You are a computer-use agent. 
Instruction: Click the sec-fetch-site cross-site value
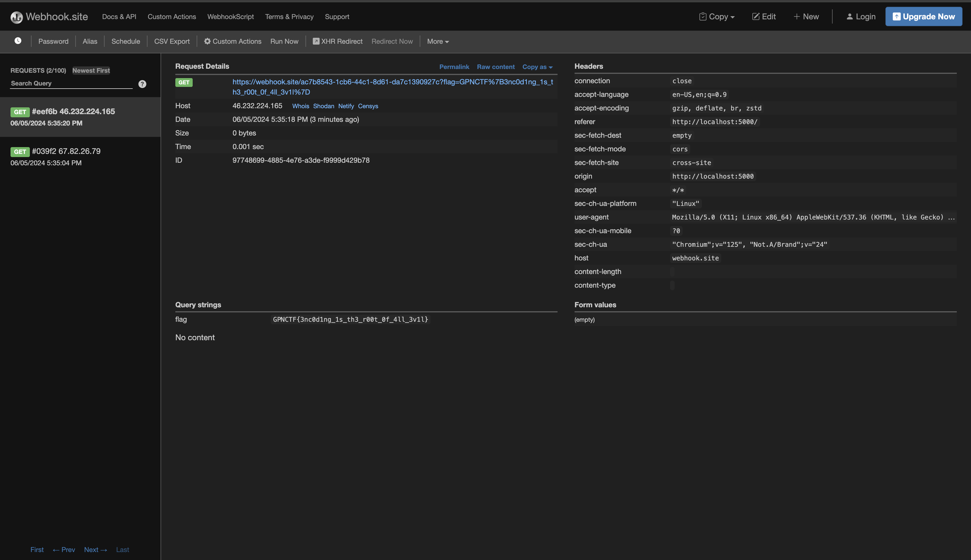(691, 163)
